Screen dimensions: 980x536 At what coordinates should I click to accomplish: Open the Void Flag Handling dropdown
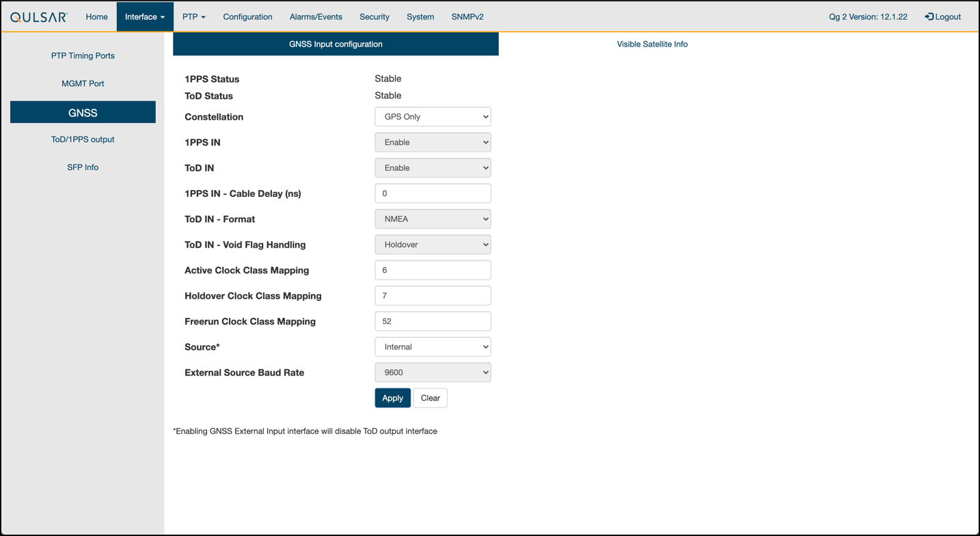433,245
